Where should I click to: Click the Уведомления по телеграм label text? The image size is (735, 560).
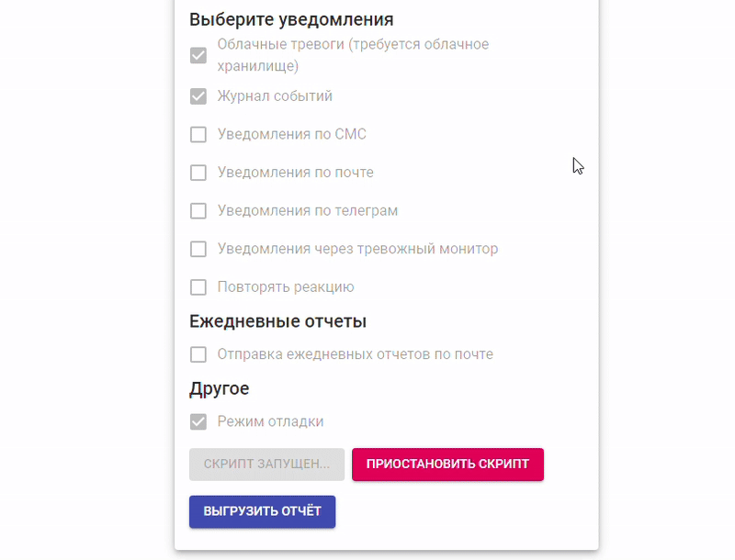pyautogui.click(x=307, y=211)
